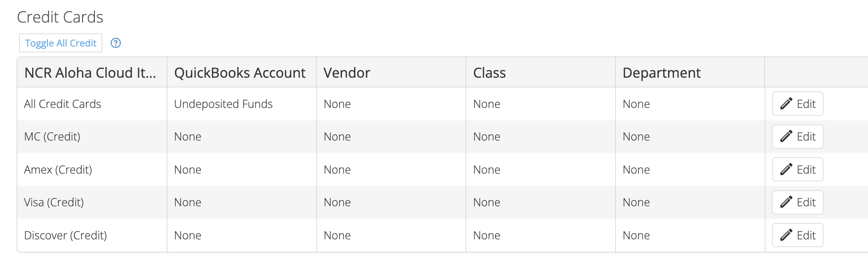Click the Discover (Credit) row label
868x259 pixels.
coord(65,235)
